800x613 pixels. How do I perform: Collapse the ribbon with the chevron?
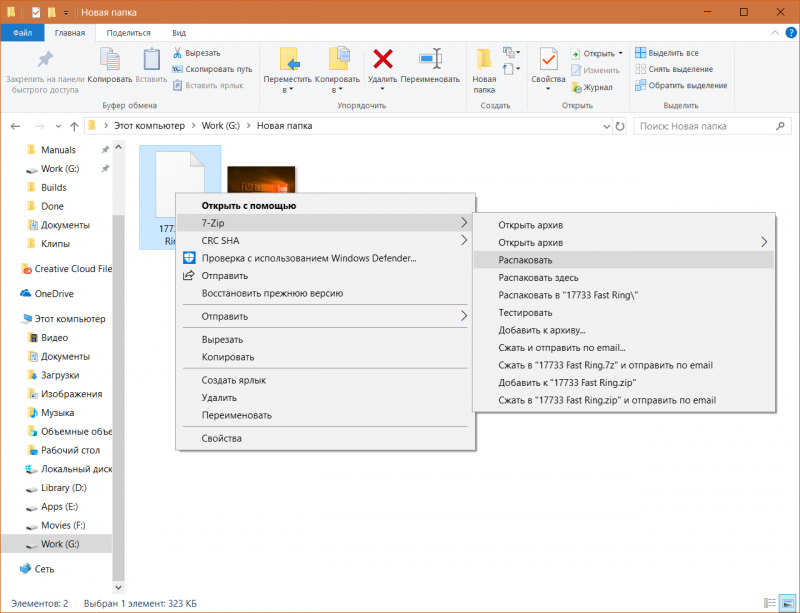tap(774, 33)
